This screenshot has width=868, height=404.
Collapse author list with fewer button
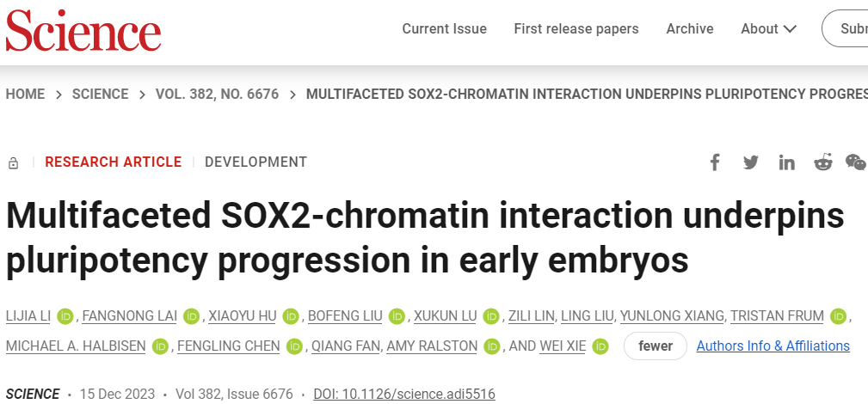[x=656, y=346]
